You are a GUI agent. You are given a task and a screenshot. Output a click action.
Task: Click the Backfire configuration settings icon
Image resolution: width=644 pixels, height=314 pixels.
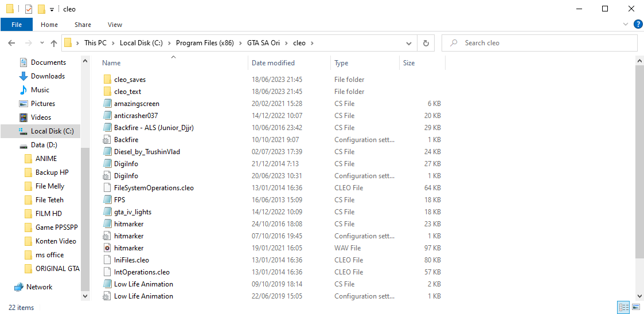click(107, 140)
